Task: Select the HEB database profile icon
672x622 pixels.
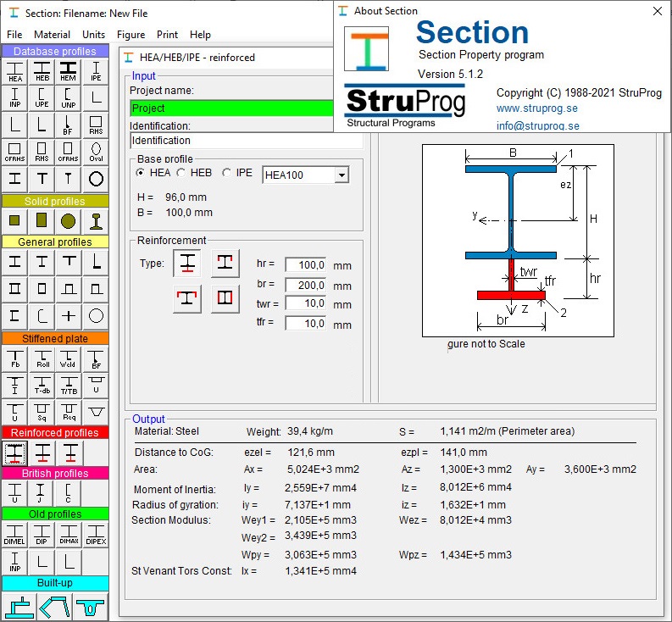Action: point(42,71)
